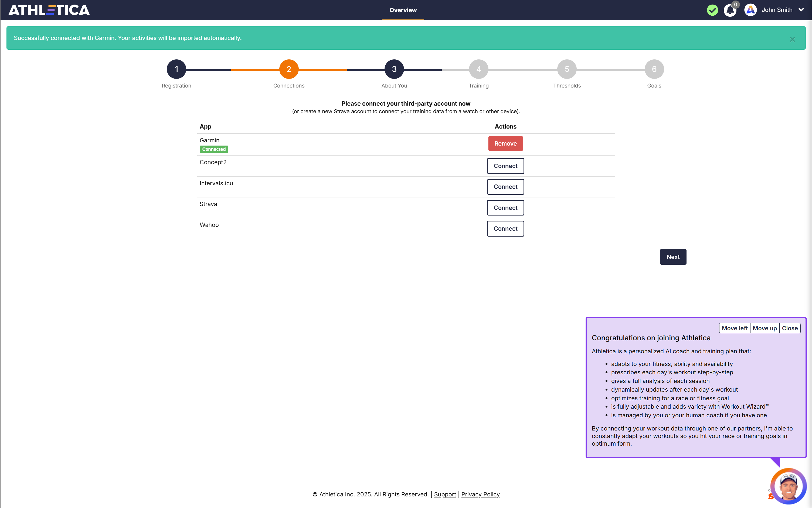Click the Congratulations on joining Athletica heading
This screenshot has width=812, height=508.
[x=651, y=338]
